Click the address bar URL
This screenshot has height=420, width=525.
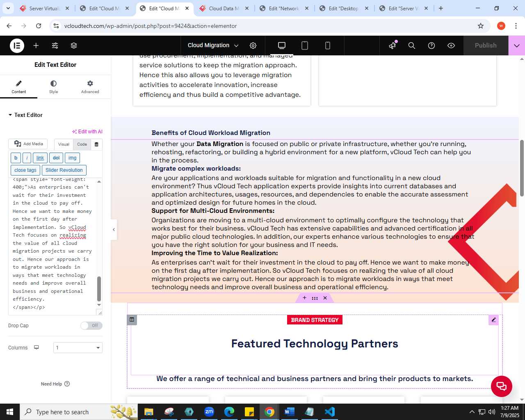(x=151, y=26)
